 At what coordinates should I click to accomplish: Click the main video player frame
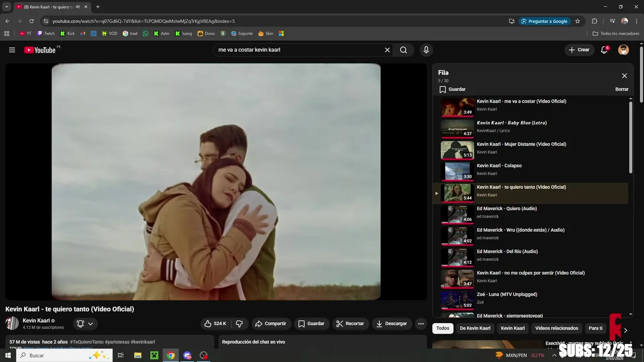216,182
